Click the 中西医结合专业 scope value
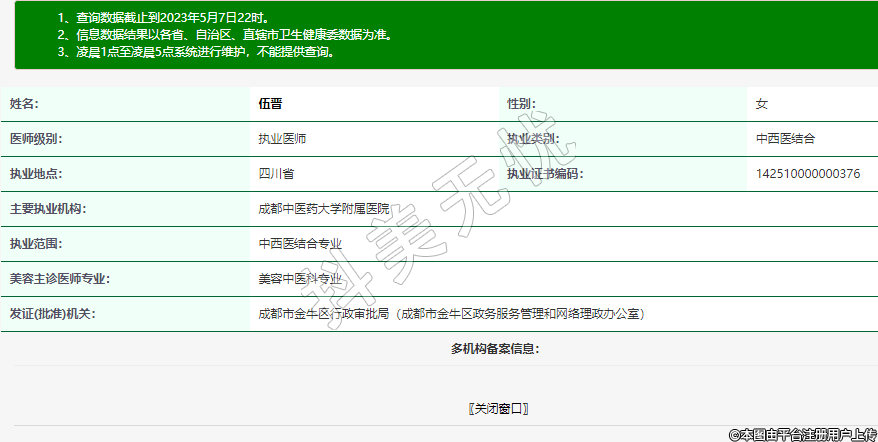The image size is (878, 442). pos(300,244)
